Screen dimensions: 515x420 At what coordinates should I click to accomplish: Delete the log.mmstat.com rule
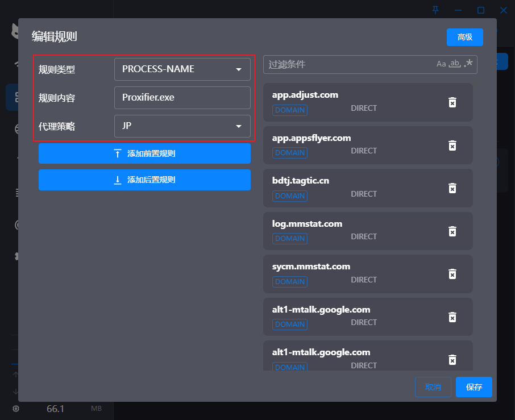pos(452,231)
